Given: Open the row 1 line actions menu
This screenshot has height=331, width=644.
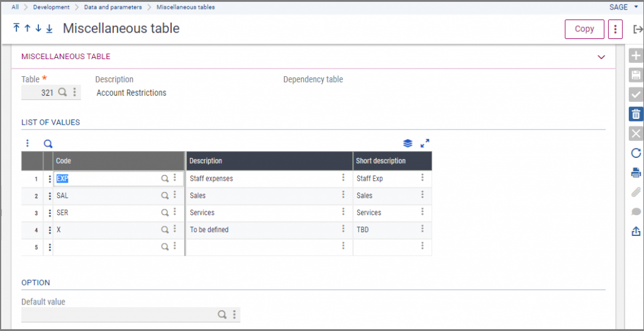Looking at the screenshot, I should (50, 179).
